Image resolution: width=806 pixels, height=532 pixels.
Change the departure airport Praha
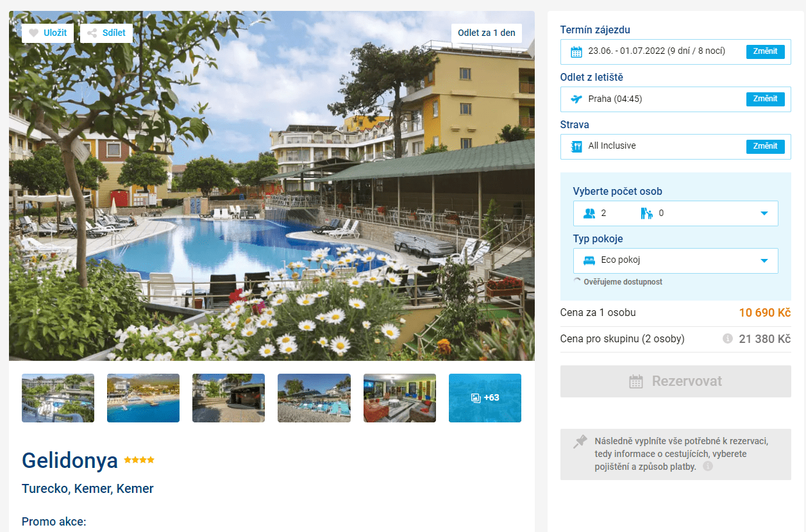(x=766, y=99)
